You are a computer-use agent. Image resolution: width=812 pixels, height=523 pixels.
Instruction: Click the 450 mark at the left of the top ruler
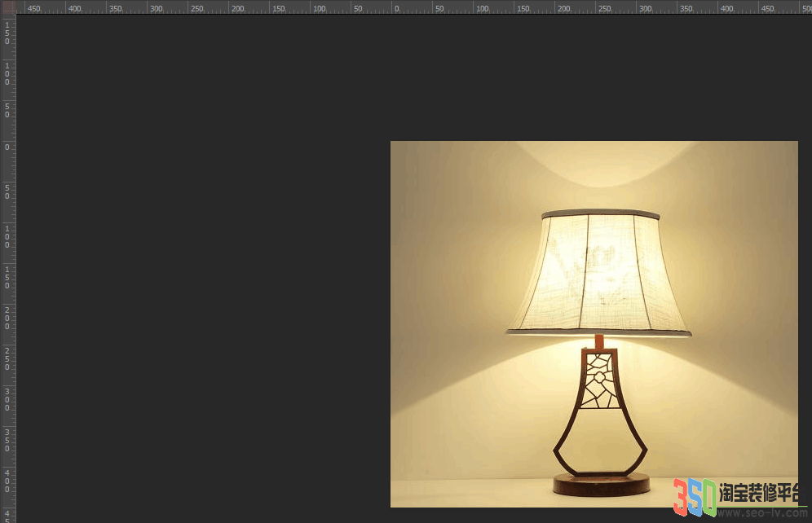33,9
